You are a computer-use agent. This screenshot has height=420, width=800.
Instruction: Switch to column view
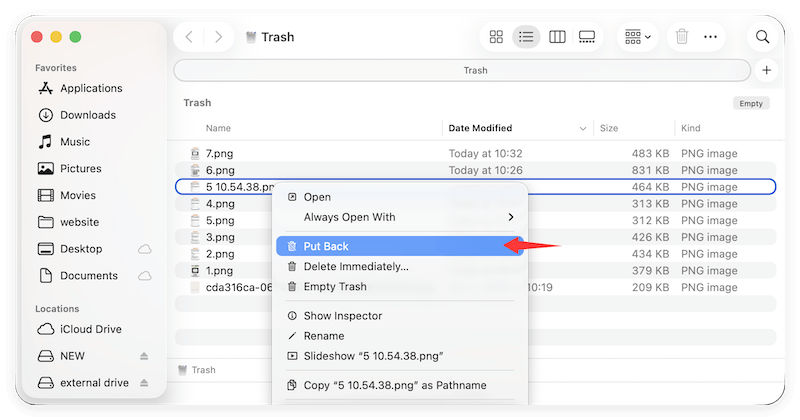point(557,37)
